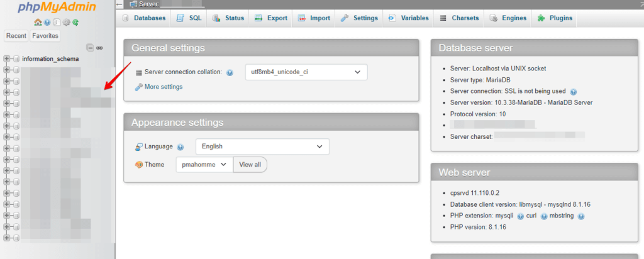Click the Collapse all icon above database tree

[x=91, y=48]
